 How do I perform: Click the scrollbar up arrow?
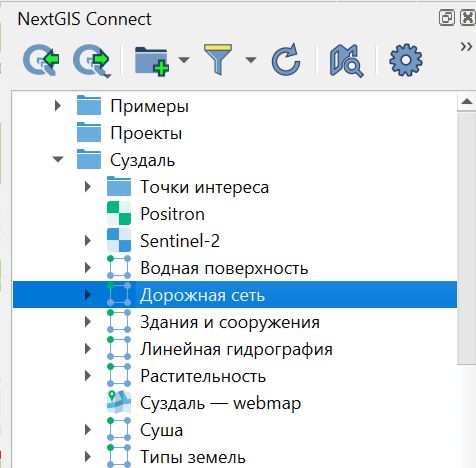pos(467,101)
